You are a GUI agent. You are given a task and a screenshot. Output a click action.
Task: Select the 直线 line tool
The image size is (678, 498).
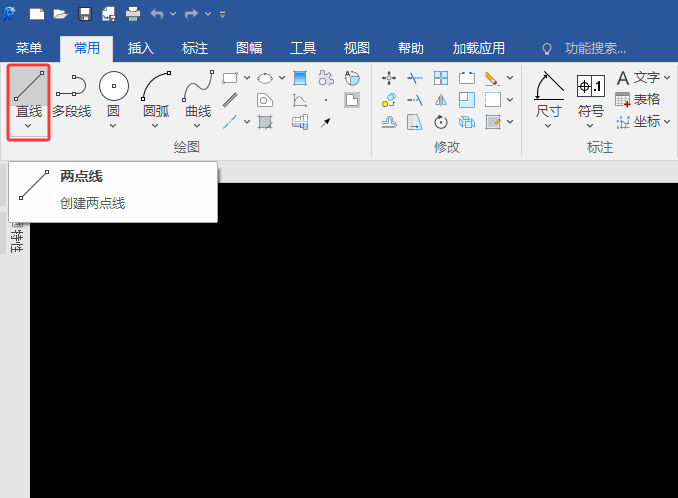[29, 93]
